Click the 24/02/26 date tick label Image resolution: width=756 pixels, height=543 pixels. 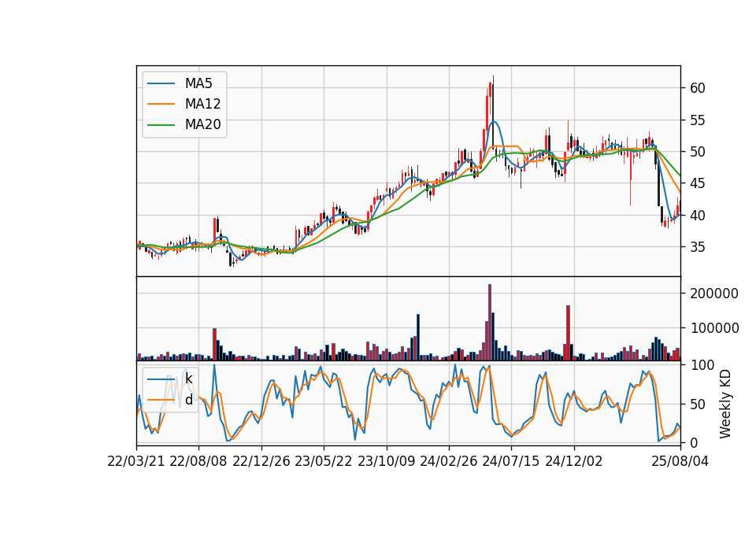coord(448,461)
